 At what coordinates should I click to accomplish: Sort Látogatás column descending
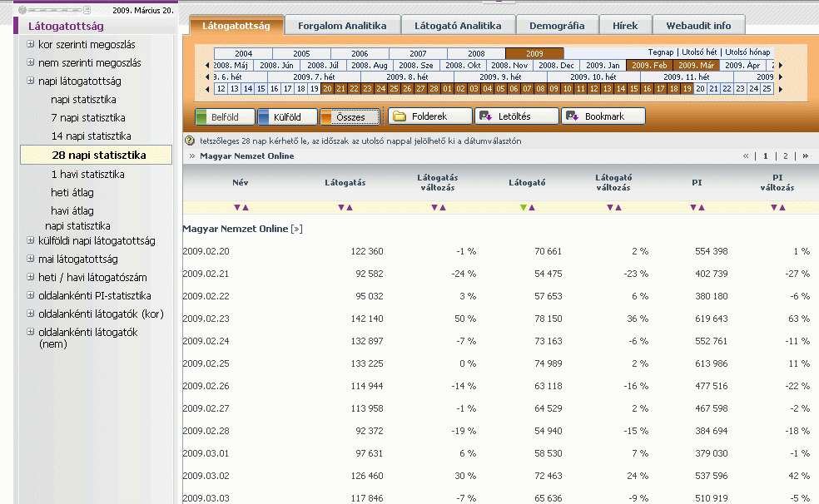click(341, 208)
